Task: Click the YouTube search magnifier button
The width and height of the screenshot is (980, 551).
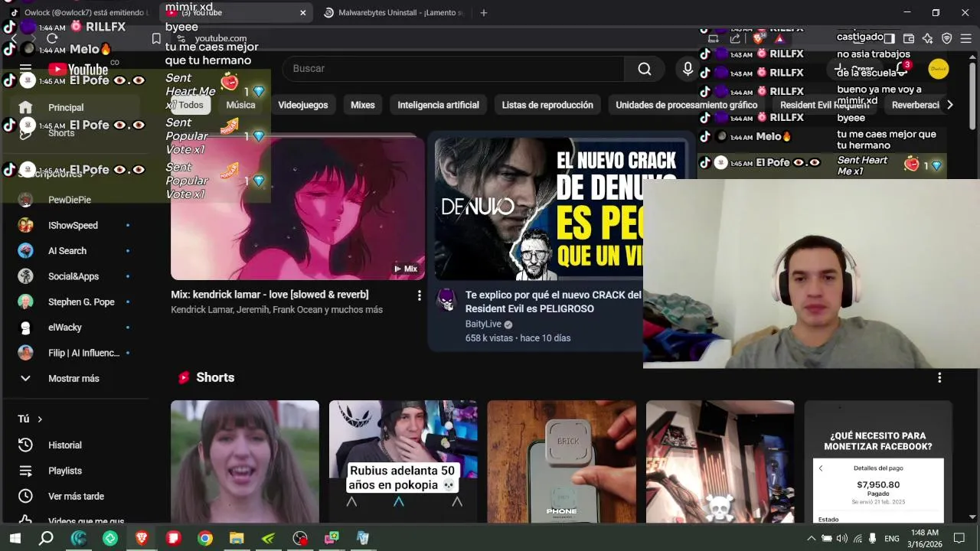Action: click(x=645, y=69)
